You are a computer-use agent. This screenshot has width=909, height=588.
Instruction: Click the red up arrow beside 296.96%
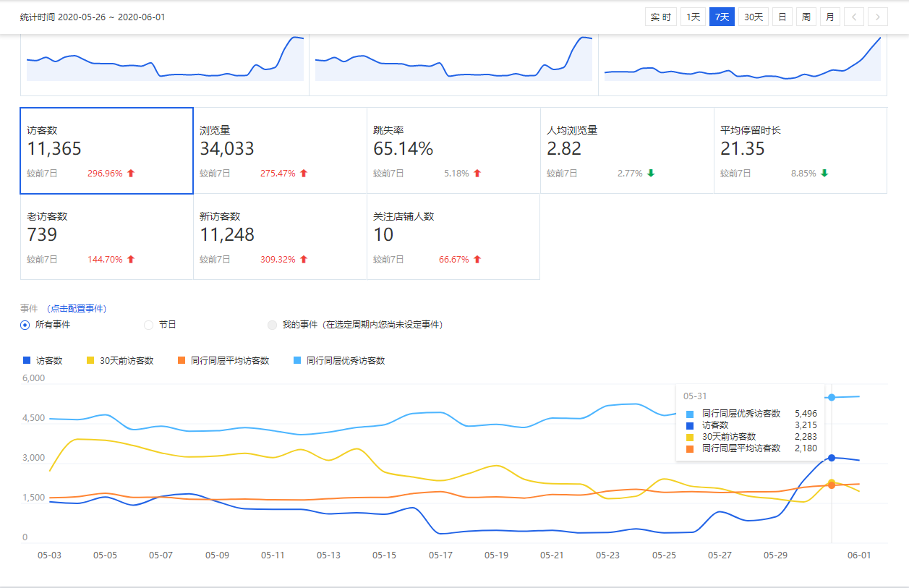pyautogui.click(x=131, y=174)
